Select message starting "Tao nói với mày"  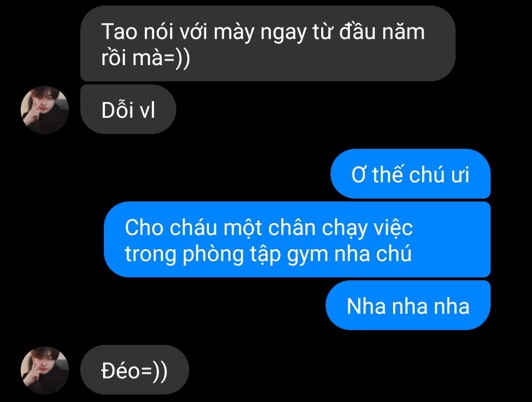click(x=267, y=43)
